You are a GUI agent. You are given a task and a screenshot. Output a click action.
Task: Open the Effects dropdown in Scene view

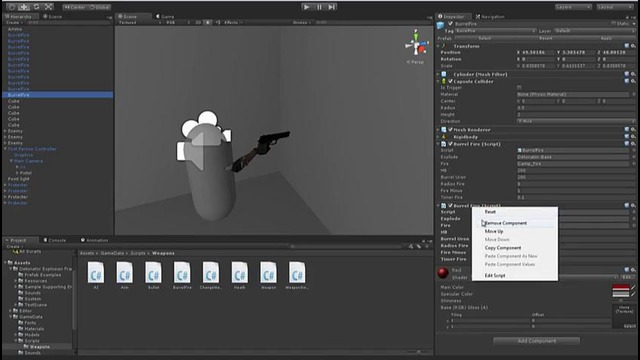233,22
